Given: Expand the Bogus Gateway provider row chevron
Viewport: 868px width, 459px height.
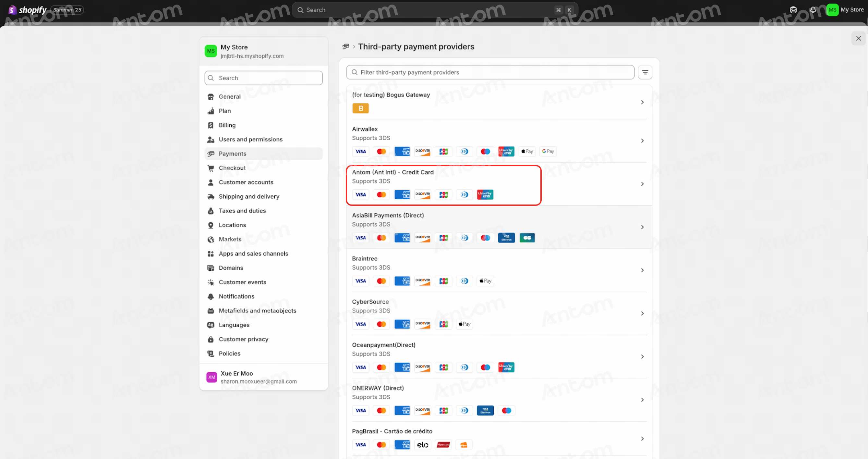Looking at the screenshot, I should point(642,102).
